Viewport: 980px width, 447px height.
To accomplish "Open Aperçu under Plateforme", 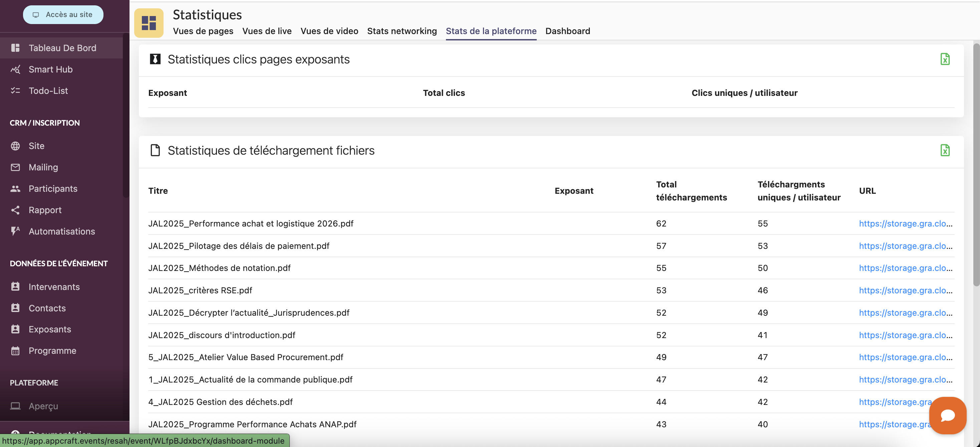I will [x=43, y=406].
